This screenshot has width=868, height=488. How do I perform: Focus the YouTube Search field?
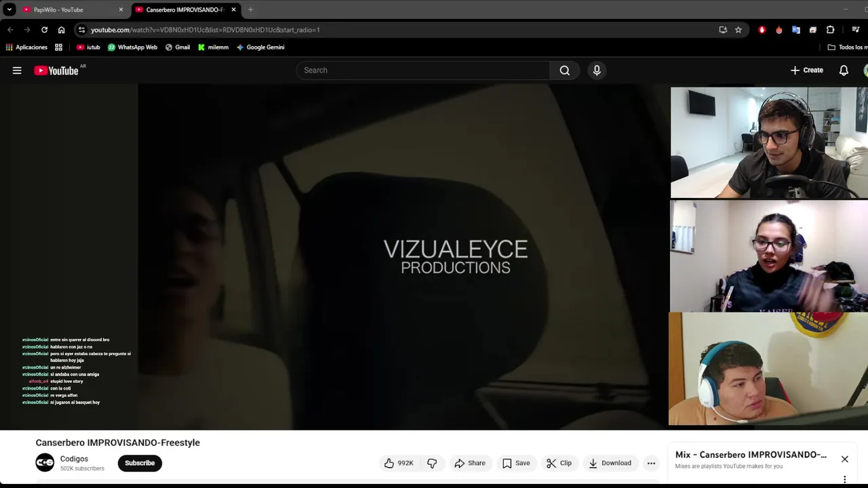[423, 70]
